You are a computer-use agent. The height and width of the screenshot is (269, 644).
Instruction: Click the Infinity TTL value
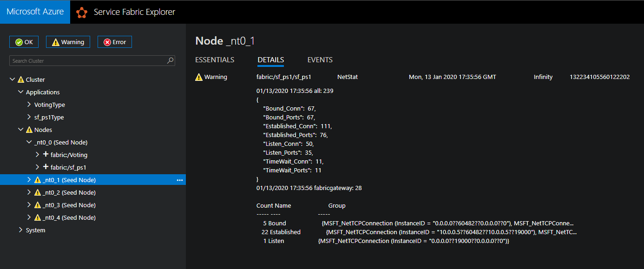click(x=543, y=77)
